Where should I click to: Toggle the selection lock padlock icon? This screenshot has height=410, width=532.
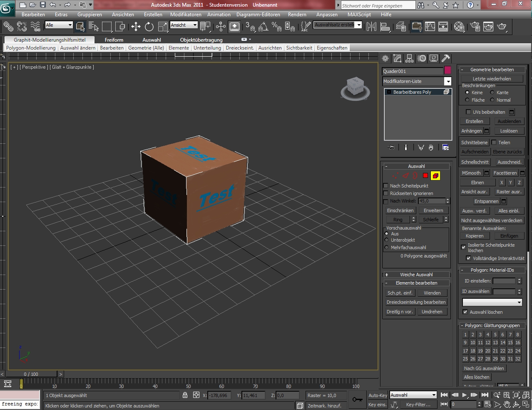pos(185,395)
